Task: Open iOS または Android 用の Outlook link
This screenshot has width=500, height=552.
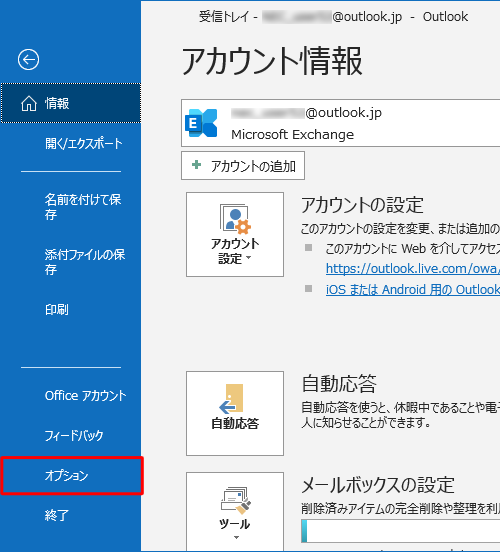Action: click(413, 290)
